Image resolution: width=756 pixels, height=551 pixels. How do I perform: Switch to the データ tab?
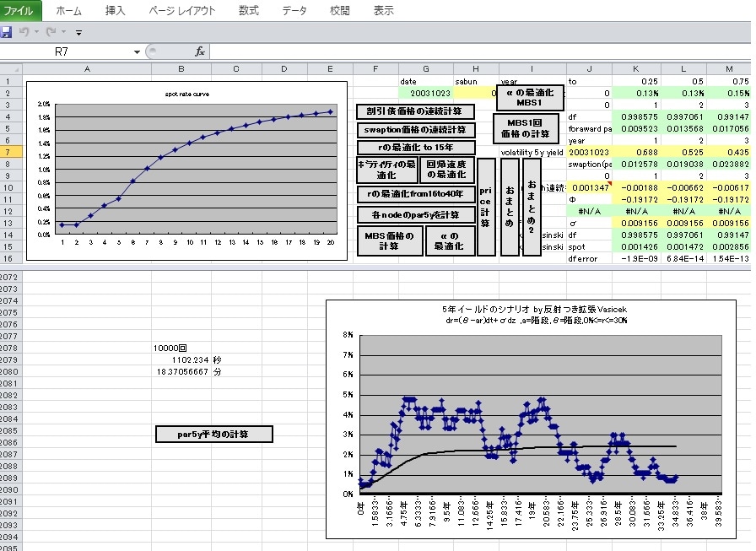click(x=294, y=11)
